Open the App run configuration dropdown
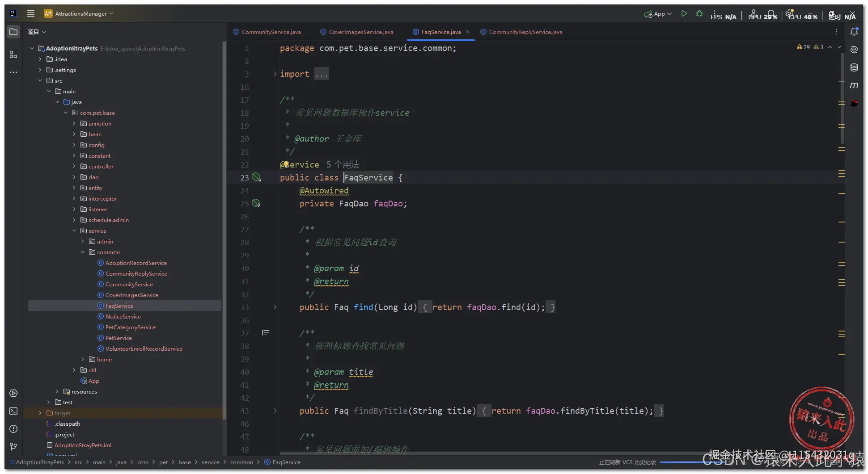This screenshot has height=474, width=868. (x=658, y=14)
